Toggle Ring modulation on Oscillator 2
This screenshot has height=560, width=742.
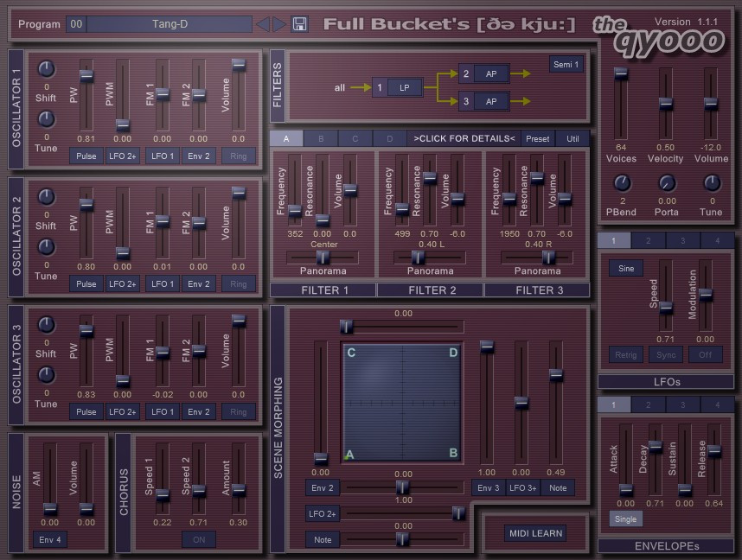click(x=239, y=284)
